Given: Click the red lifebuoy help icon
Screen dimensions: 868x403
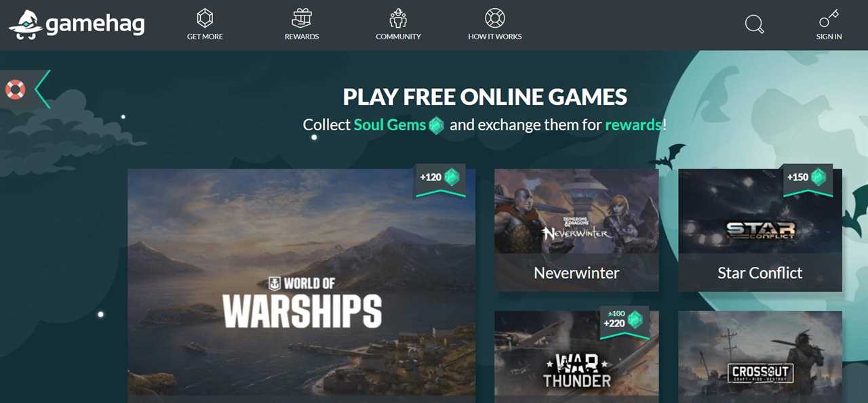Looking at the screenshot, I should (x=15, y=89).
